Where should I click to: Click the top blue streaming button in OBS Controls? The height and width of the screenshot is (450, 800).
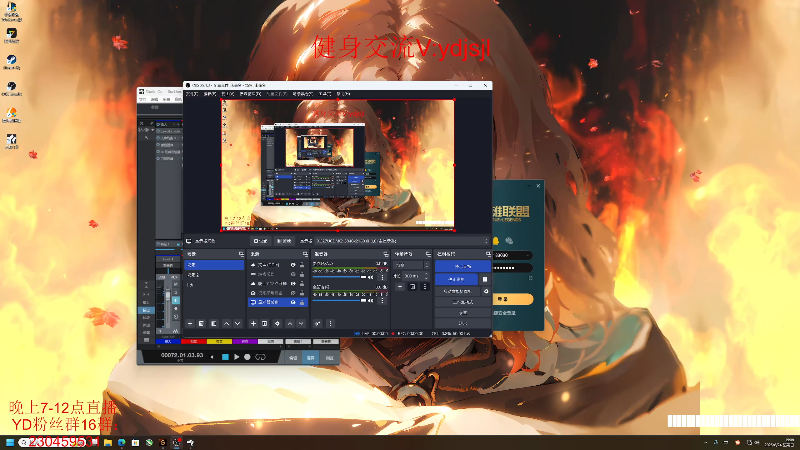[463, 266]
